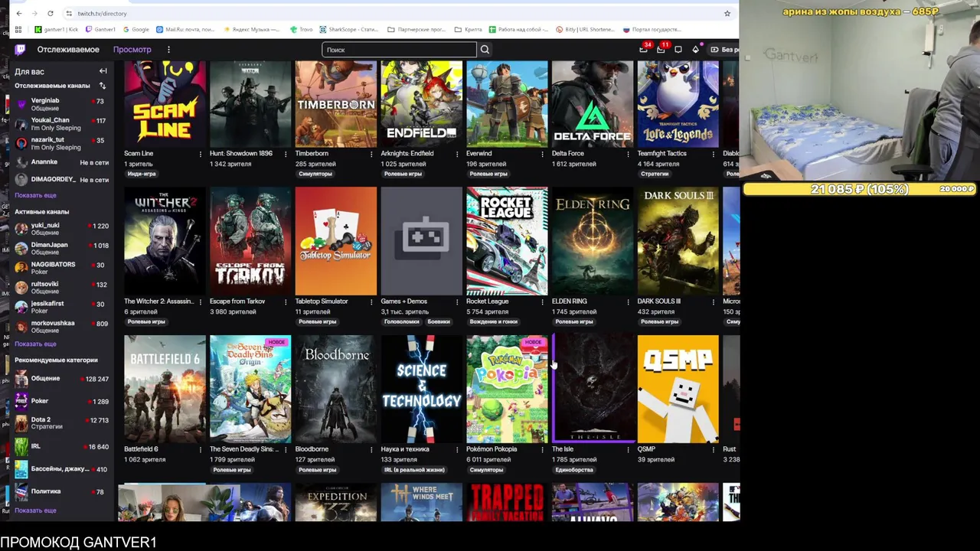This screenshot has width=980, height=551.
Task: Open the 'gantver1 | Kick' bookmark
Action: pyautogui.click(x=57, y=30)
